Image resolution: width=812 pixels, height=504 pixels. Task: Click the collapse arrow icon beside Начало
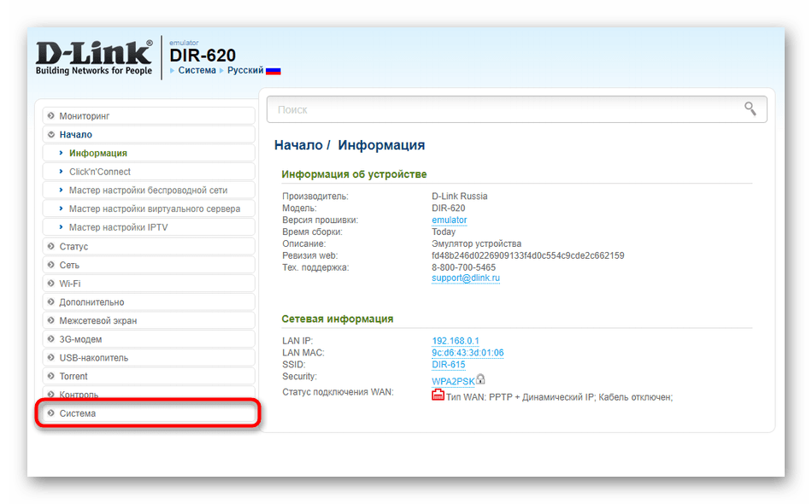tap(50, 134)
